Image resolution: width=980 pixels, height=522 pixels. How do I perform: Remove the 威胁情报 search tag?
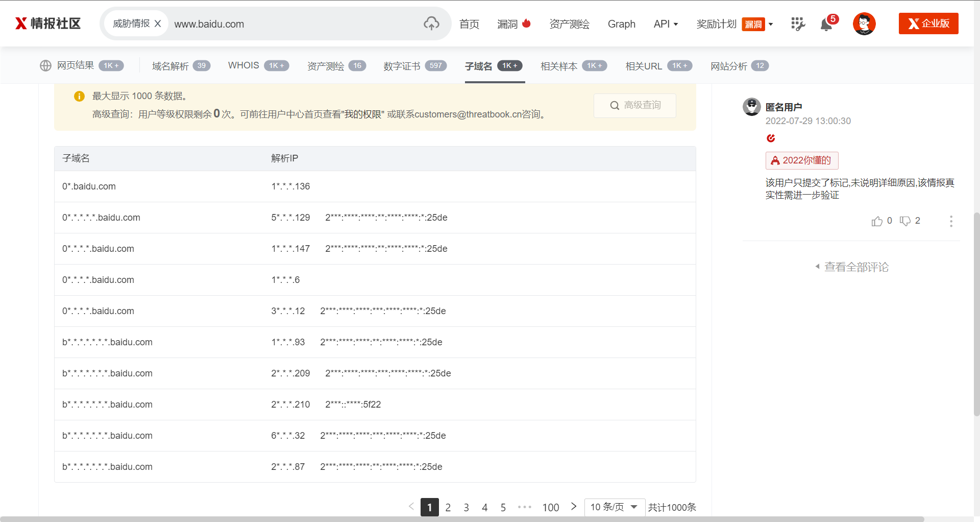158,23
